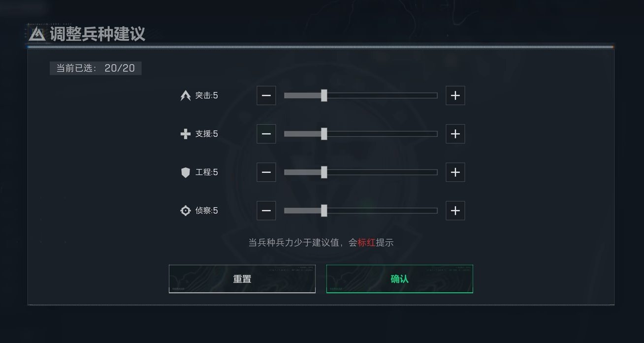Increase 工程 value with plus button
This screenshot has height=343, width=644.
(455, 172)
